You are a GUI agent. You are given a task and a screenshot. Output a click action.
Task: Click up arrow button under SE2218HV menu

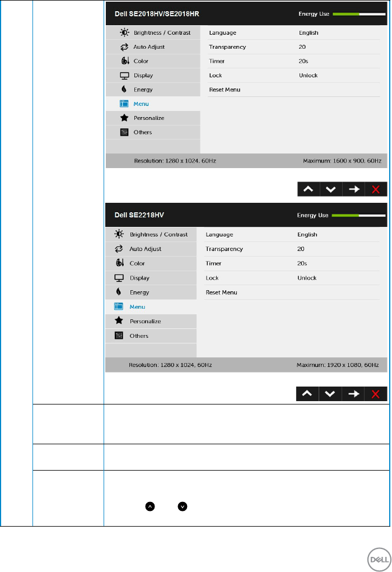click(307, 394)
